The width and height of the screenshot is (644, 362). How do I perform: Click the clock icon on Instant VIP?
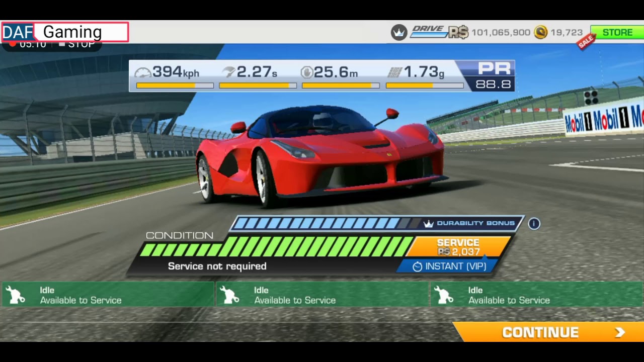coord(417,267)
